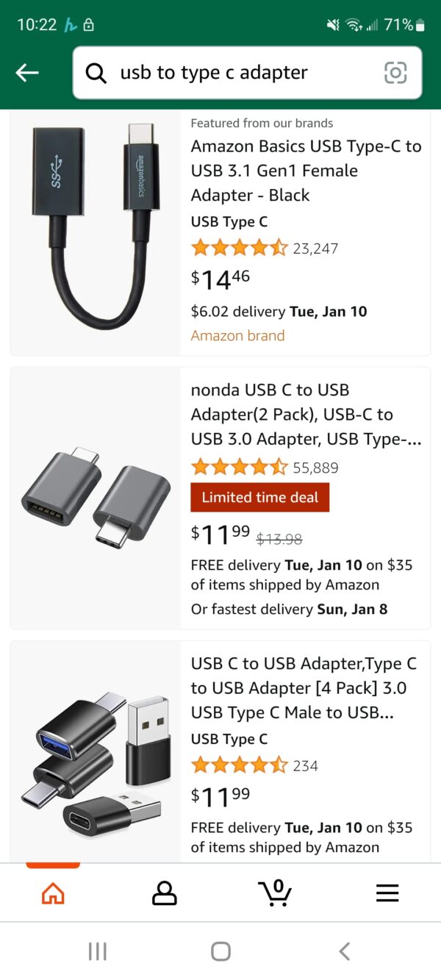Viewport: 441px width, 980px height.
Task: Open the 23,247 ratings for Amazon Basics
Action: 315,248
